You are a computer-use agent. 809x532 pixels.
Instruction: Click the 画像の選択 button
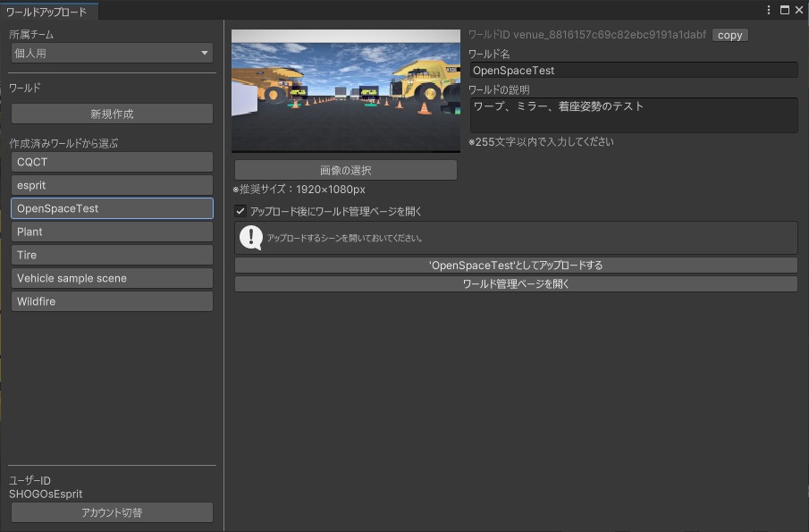point(345,170)
